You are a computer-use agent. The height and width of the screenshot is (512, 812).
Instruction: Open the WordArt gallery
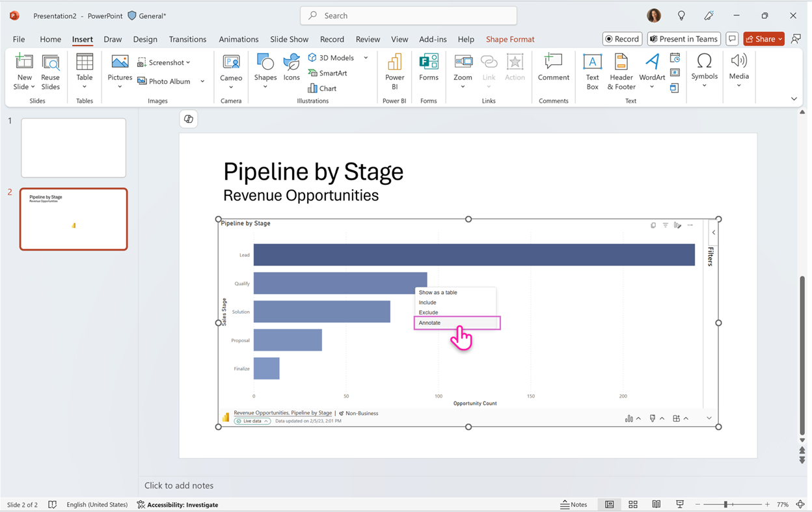(651, 72)
